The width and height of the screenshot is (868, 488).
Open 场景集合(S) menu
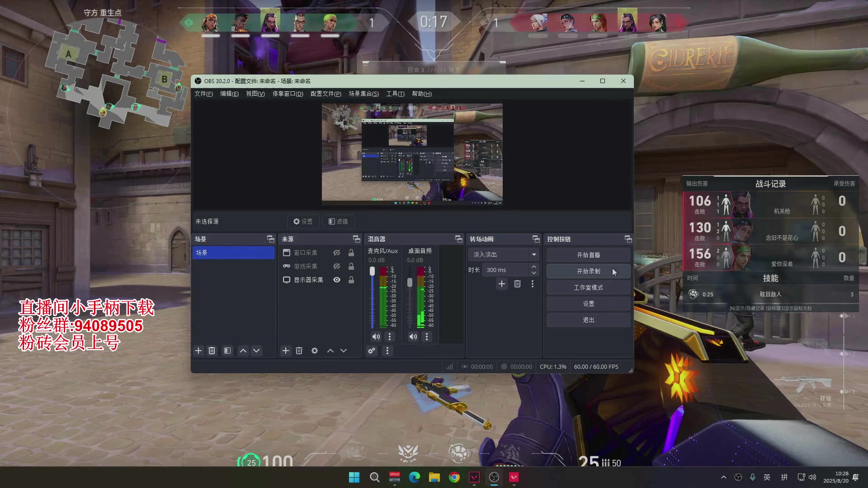pos(363,94)
